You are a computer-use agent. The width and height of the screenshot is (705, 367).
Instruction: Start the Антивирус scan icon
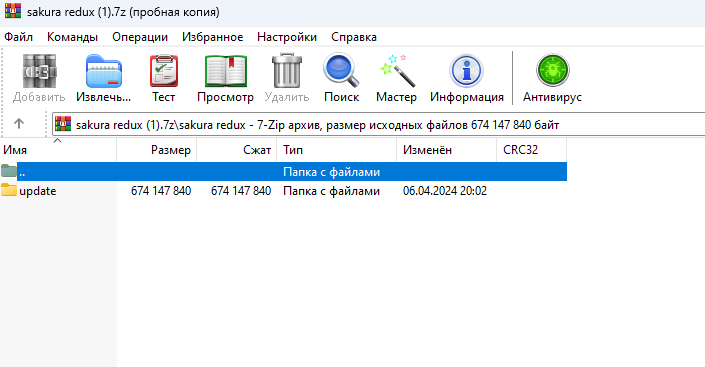553,70
